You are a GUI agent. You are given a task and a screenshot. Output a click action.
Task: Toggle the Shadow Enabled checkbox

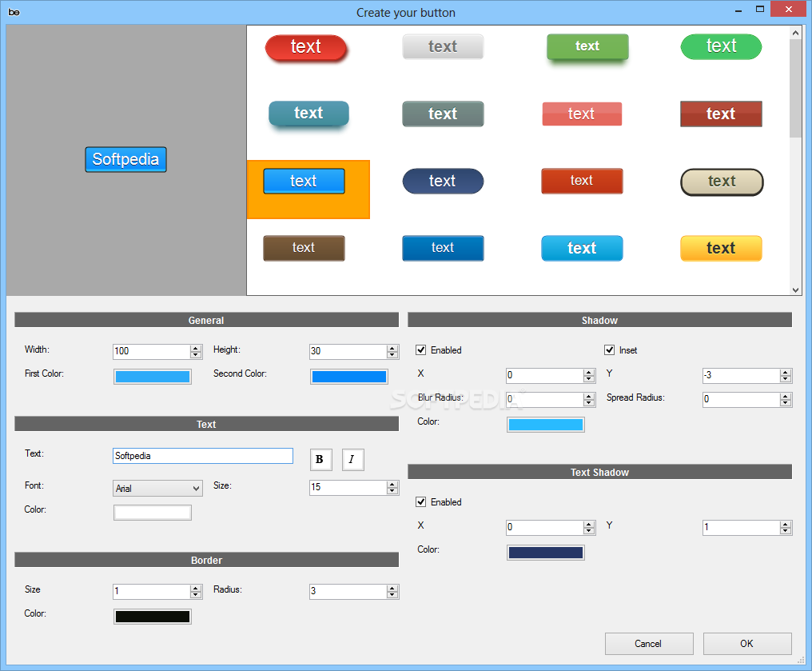421,350
